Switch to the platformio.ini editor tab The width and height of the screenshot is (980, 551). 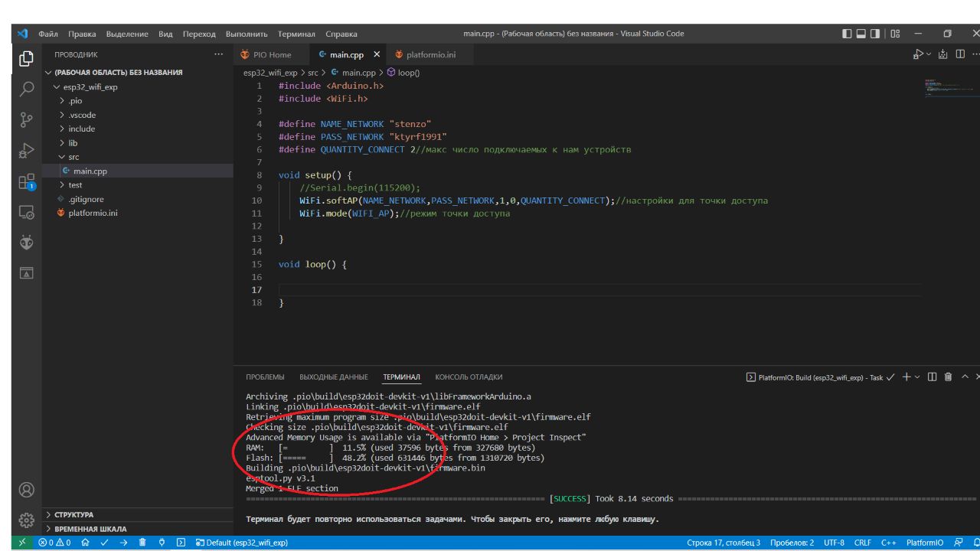430,55
